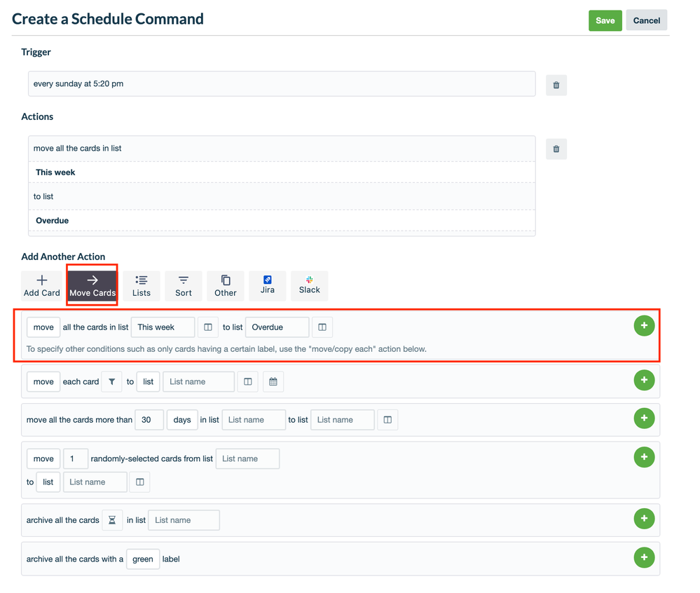Toggle the 'list' option in randomly-selected row
This screenshot has width=700, height=593.
point(48,482)
